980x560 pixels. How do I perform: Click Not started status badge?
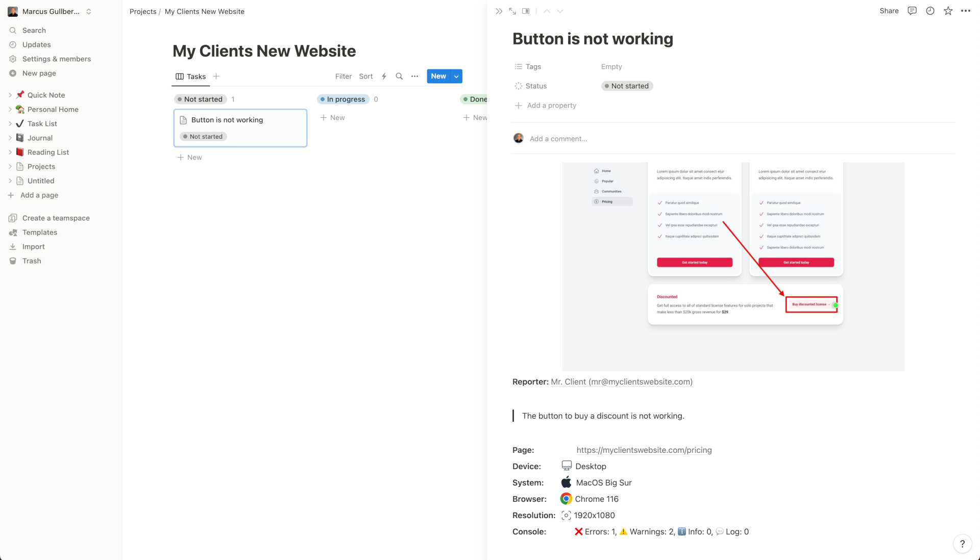[626, 86]
